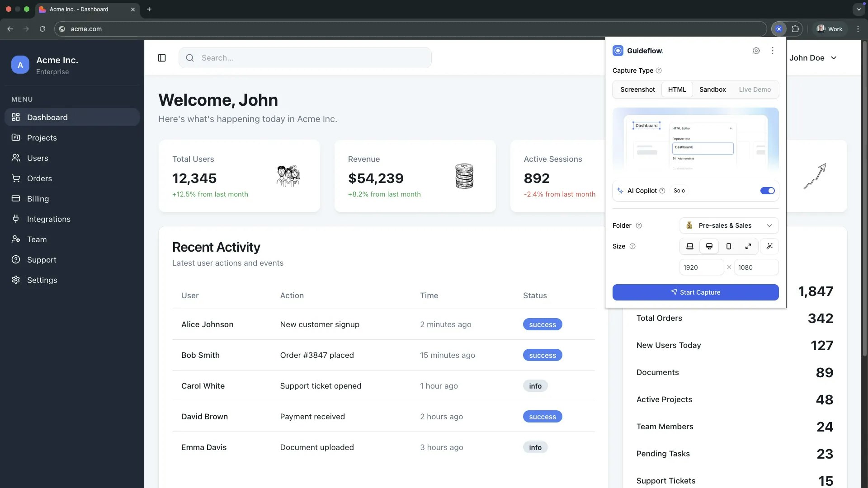Expand the Pre-sales & Sales folder dropdown
This screenshot has width=868, height=488.
pyautogui.click(x=729, y=225)
